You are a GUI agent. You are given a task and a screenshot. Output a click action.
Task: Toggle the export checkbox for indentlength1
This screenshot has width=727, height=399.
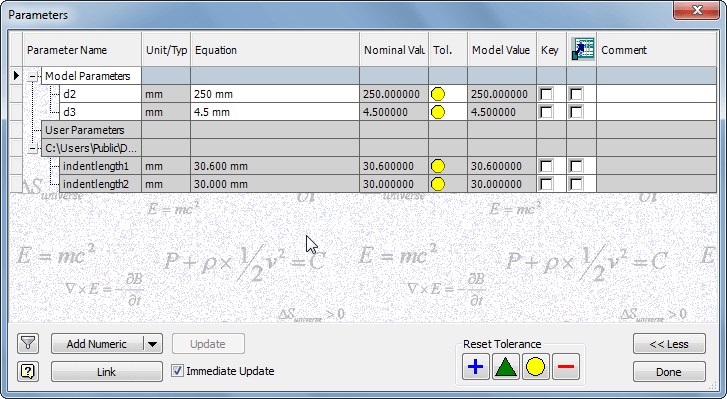[x=576, y=166]
